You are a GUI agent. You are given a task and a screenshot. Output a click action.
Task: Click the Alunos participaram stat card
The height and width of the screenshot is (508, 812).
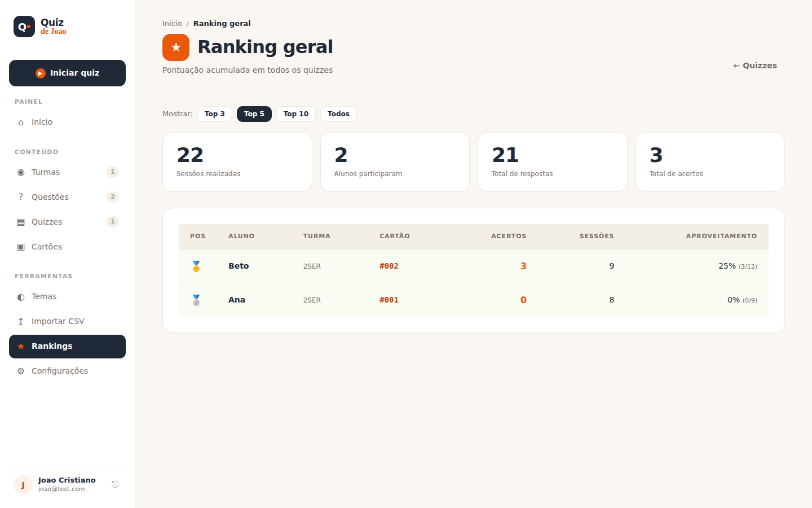click(x=395, y=162)
